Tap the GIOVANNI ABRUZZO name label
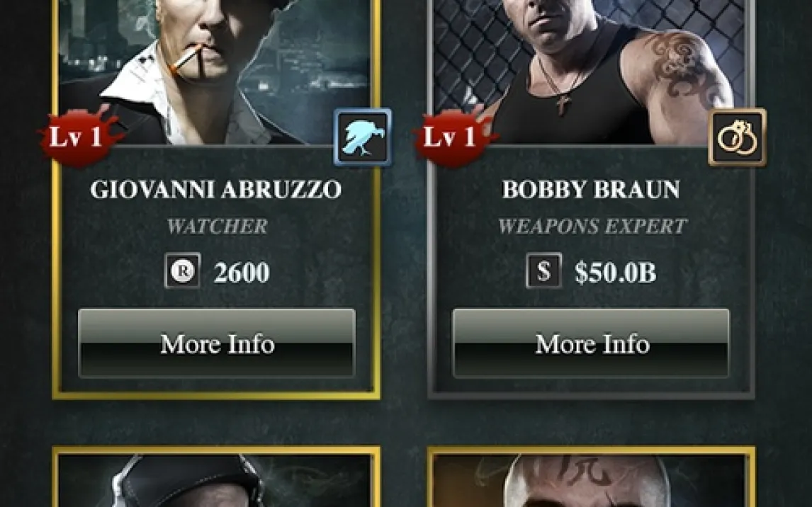The width and height of the screenshot is (812, 507). click(216, 189)
